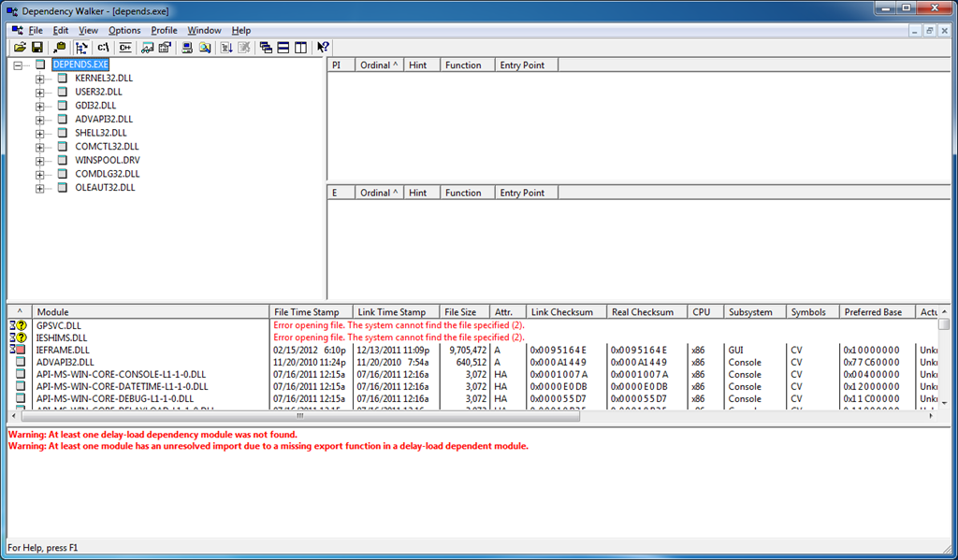958x560 pixels.
Task: Sort module list by File Size
Action: pyautogui.click(x=465, y=312)
